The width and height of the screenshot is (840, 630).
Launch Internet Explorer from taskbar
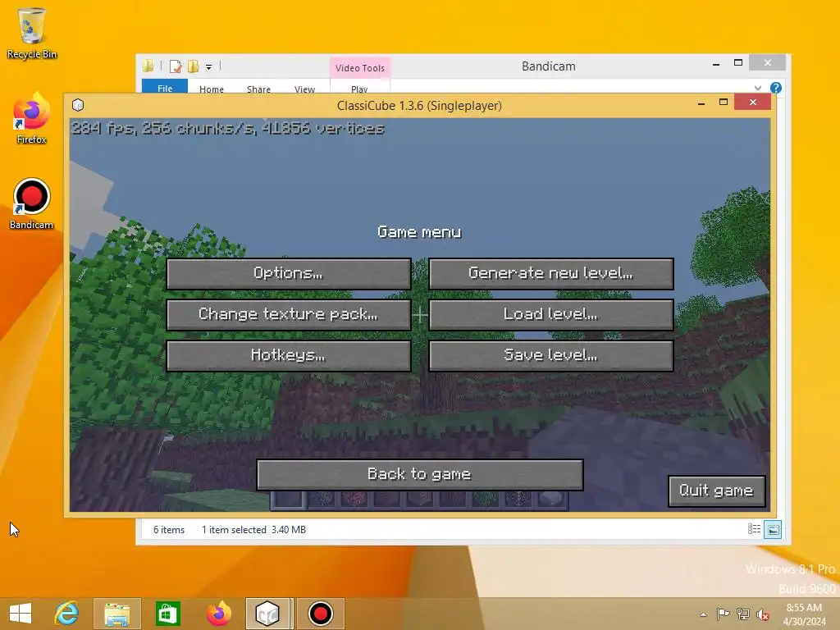[x=66, y=614]
